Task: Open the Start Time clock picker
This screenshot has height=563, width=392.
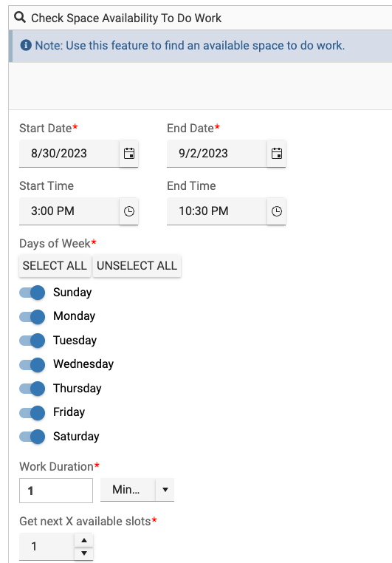Action: point(128,211)
